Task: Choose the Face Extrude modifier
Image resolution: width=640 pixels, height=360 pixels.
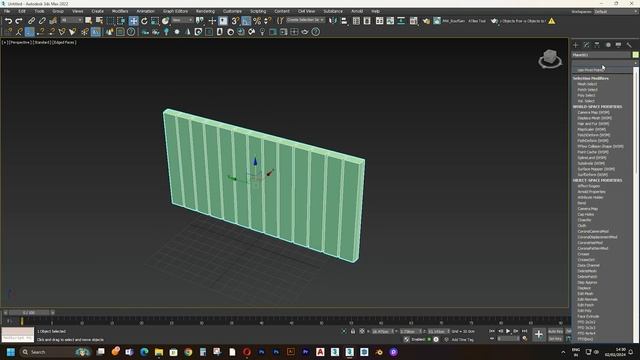Action: (x=588, y=316)
